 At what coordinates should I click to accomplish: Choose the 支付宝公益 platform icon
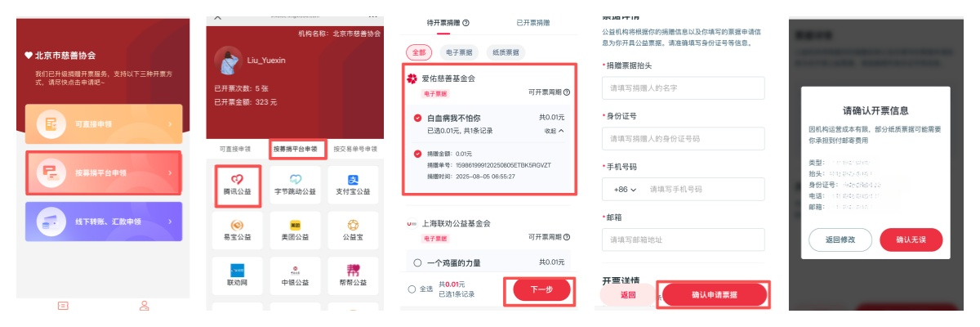pos(353,186)
